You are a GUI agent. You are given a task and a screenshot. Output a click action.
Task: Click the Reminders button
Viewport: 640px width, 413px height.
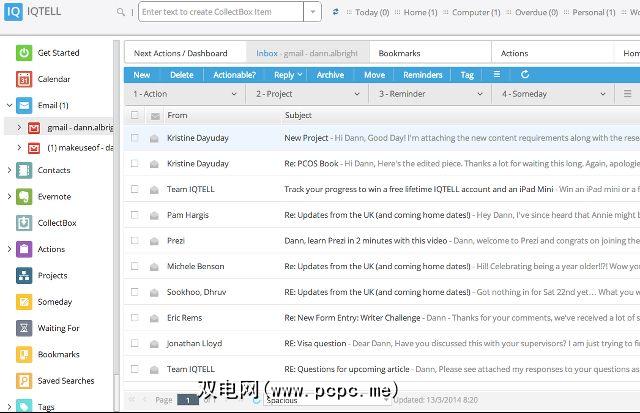click(422, 75)
